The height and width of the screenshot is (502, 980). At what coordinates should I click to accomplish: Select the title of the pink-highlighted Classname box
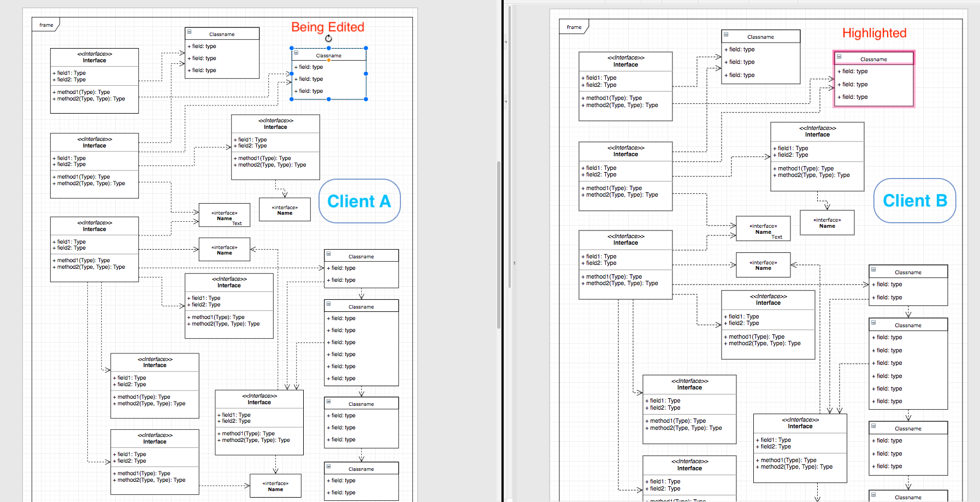tap(873, 59)
